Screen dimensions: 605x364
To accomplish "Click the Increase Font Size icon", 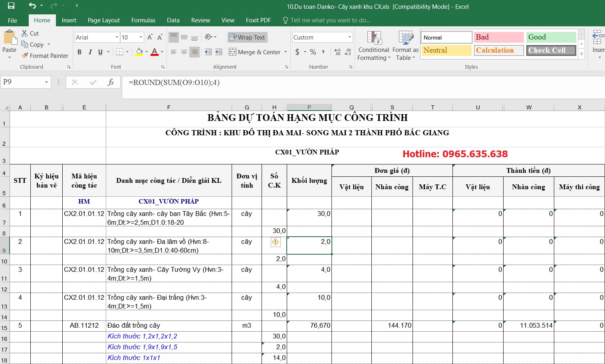I will (x=150, y=38).
